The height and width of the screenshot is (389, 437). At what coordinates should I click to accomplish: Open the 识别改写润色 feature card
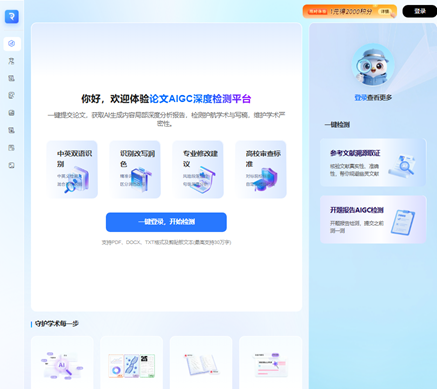(135, 169)
